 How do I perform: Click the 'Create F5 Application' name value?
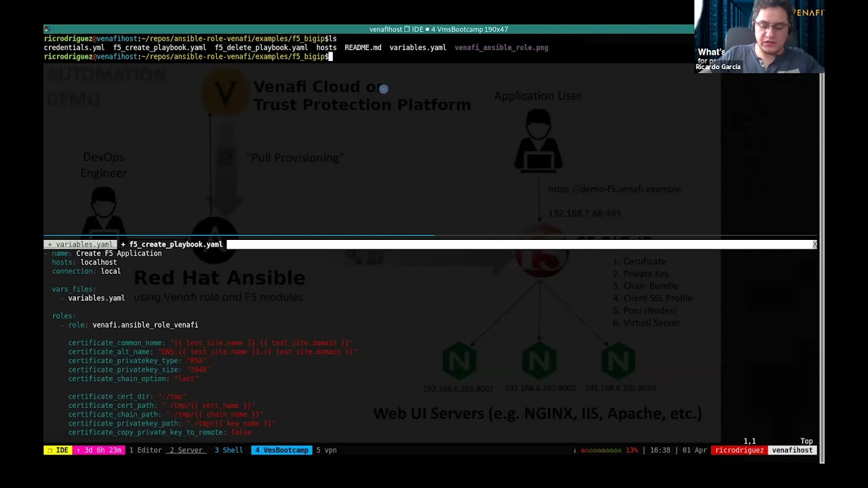click(x=119, y=253)
